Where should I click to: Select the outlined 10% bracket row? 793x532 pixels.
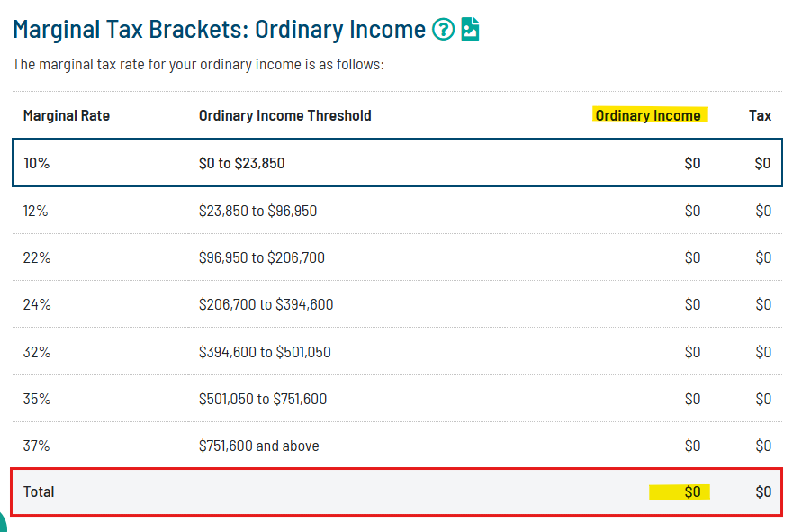coord(396,163)
